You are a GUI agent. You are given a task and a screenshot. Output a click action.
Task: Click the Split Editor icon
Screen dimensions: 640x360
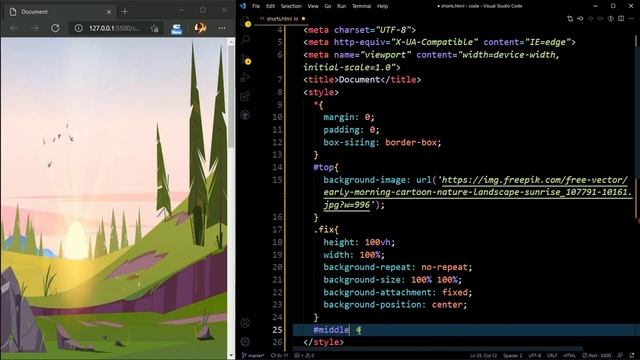click(x=621, y=18)
